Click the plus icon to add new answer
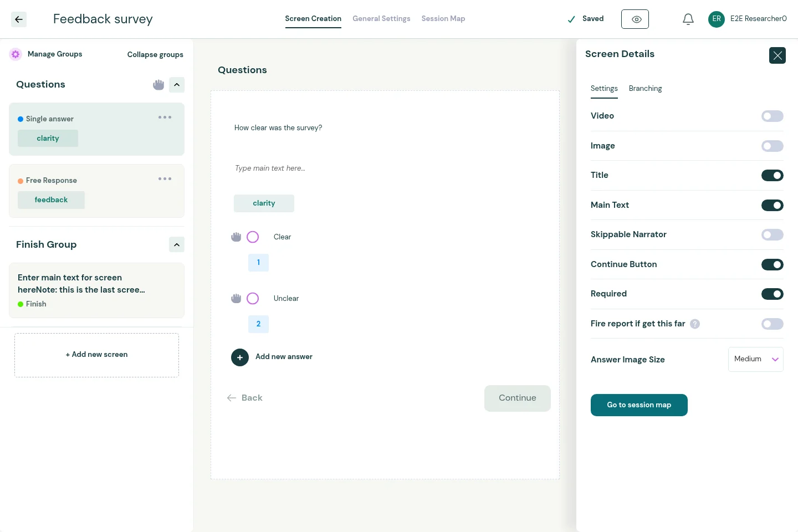Image resolution: width=798 pixels, height=532 pixels. [x=240, y=357]
